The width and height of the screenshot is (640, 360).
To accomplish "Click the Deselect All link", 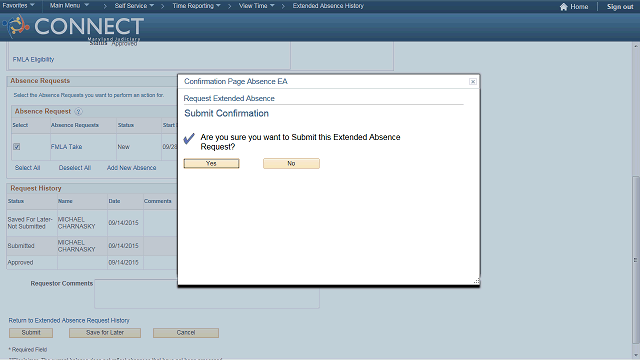I will tap(75, 168).
